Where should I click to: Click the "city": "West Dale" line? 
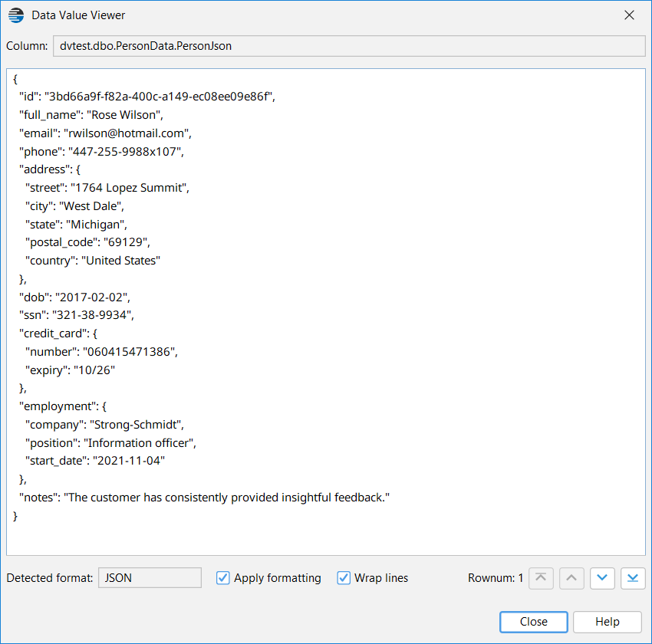click(x=75, y=206)
